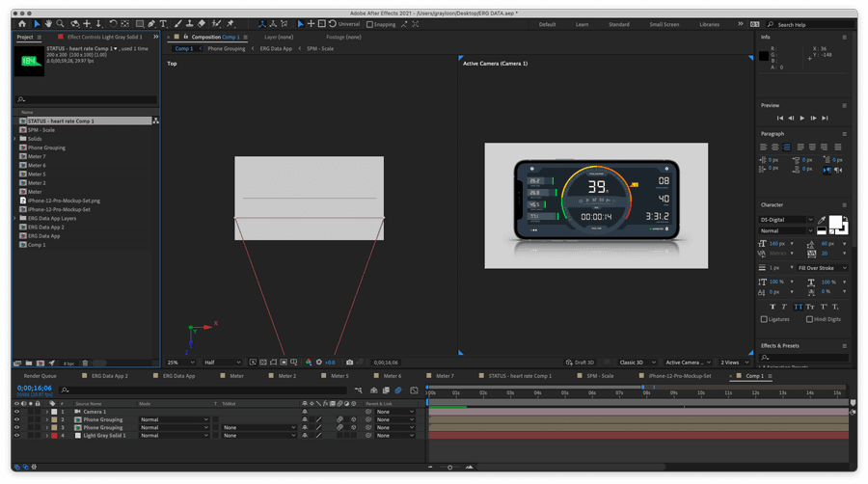Open the Active Camera view dropdown

coord(688,363)
